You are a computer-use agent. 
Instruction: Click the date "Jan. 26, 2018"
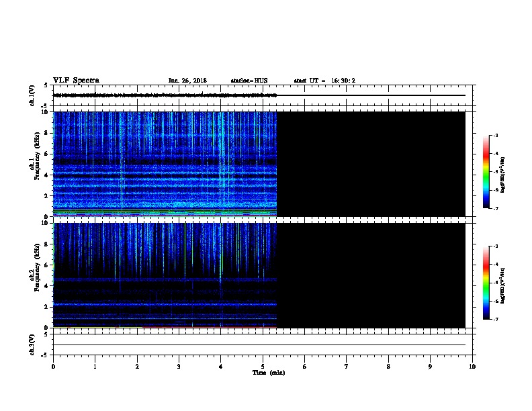point(187,81)
